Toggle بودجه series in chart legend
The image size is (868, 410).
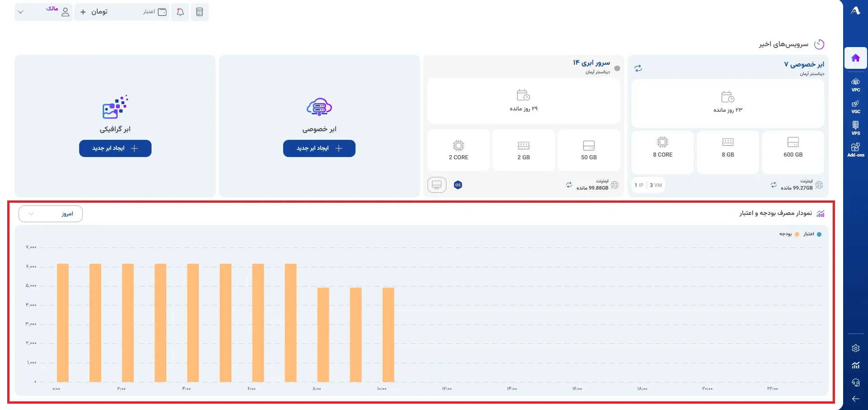click(789, 234)
